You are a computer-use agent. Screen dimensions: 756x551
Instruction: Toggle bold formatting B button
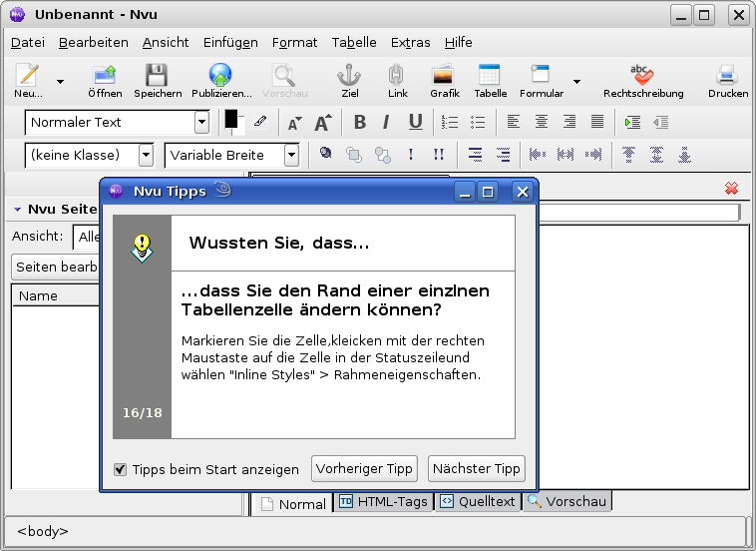point(360,122)
